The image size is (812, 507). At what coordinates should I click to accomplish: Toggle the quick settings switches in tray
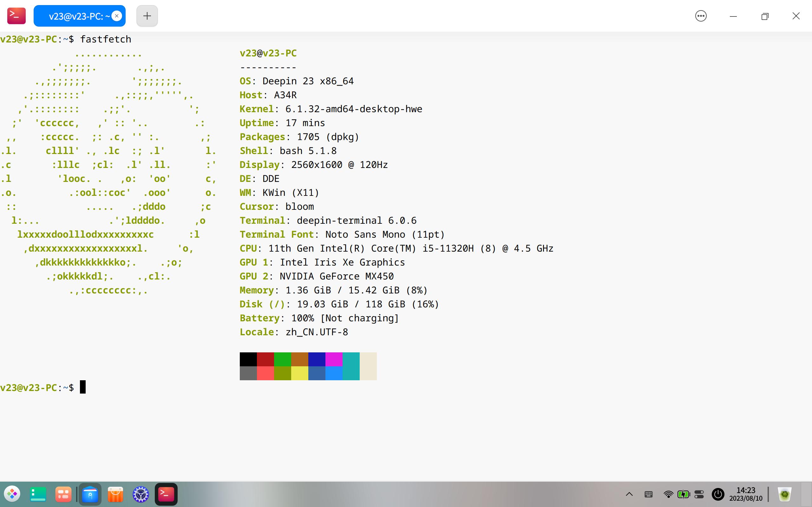[x=699, y=494]
